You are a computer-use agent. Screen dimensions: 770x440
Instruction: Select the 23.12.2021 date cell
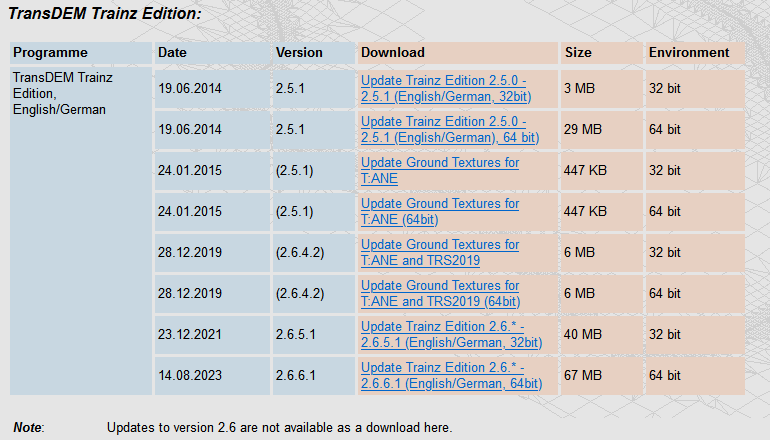coord(212,334)
